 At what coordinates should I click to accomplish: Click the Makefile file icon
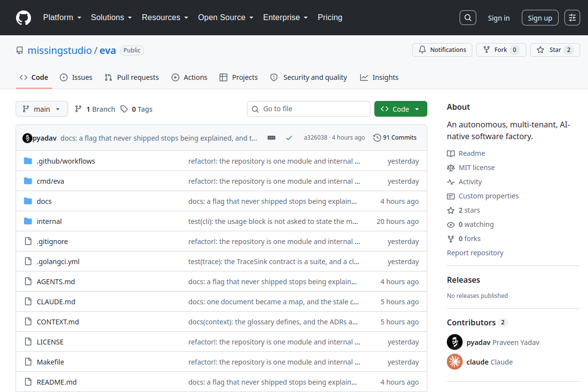coord(28,362)
